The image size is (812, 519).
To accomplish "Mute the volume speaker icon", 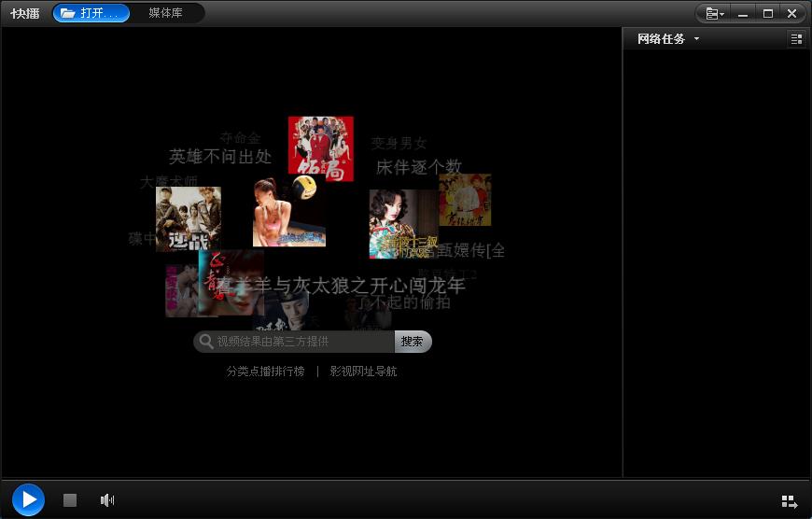I will (x=107, y=499).
